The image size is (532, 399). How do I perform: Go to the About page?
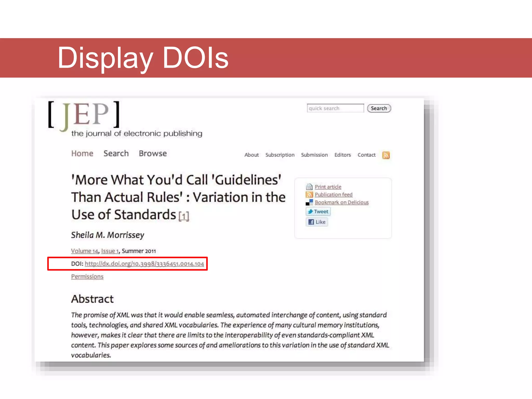[x=251, y=155]
